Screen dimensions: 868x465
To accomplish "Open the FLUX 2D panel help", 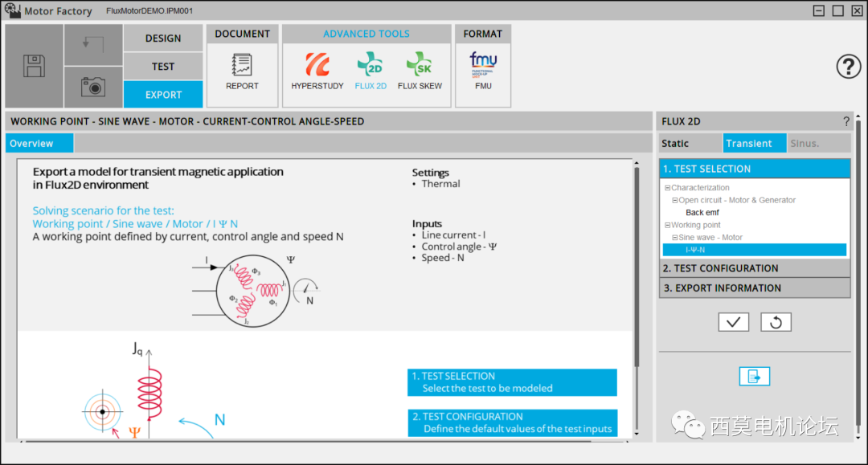I will pos(845,121).
